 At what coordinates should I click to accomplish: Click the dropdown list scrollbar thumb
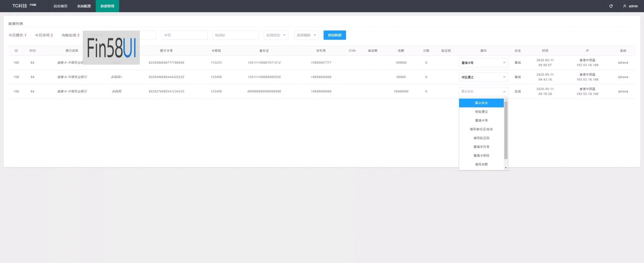click(x=506, y=130)
